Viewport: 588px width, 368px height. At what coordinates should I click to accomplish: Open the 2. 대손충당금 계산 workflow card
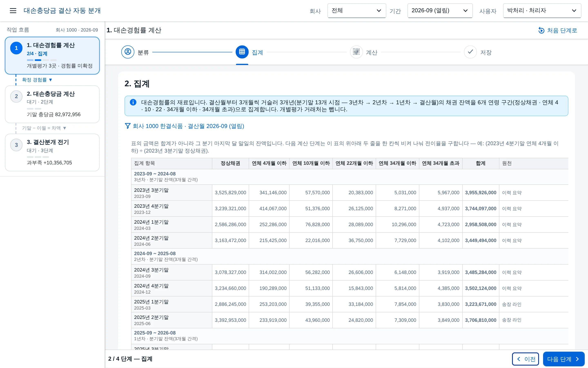pyautogui.click(x=52, y=104)
